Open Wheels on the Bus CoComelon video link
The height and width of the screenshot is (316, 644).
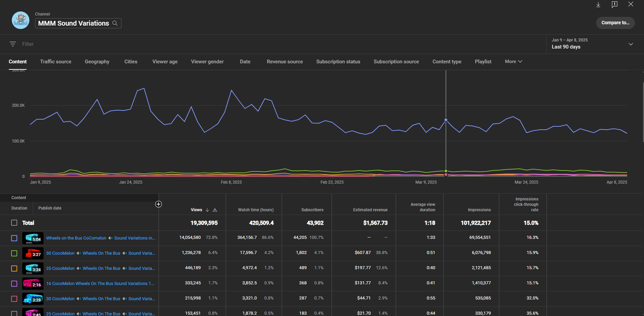tap(101, 238)
